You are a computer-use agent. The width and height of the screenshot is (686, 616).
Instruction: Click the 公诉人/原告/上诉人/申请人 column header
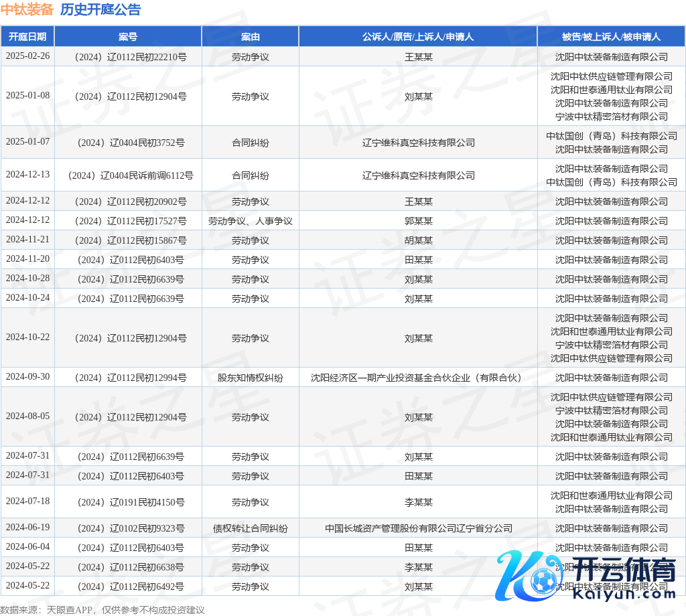tap(418, 37)
